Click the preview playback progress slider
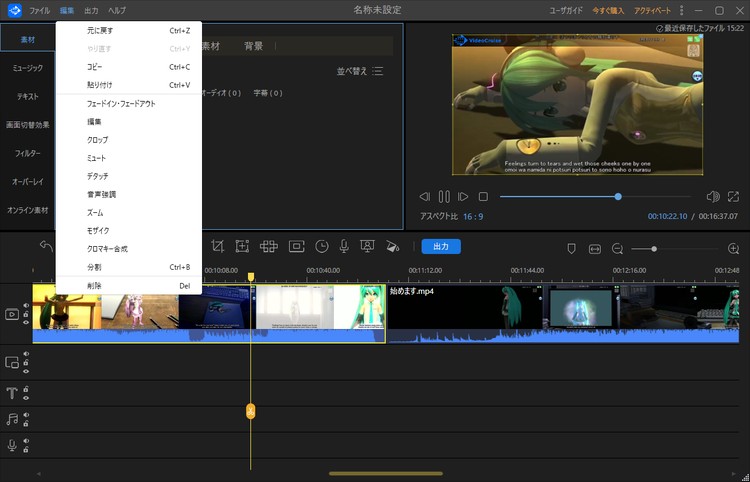Viewport: 750px width, 482px height. (x=596, y=197)
